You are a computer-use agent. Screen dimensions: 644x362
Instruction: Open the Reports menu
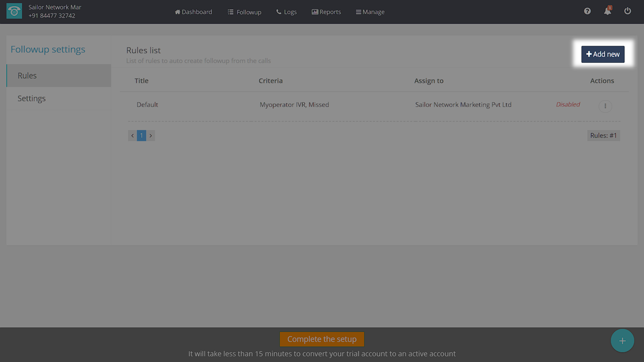point(326,12)
